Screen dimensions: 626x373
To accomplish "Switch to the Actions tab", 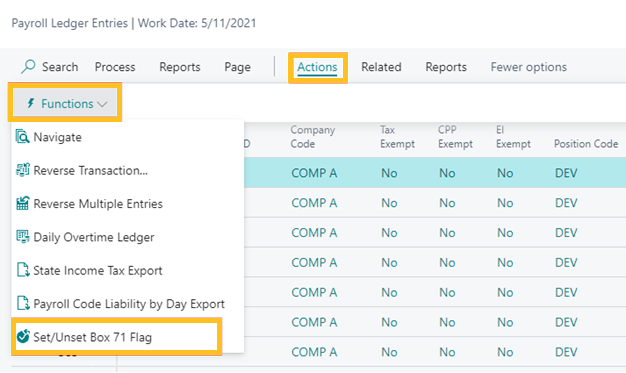I will [317, 67].
